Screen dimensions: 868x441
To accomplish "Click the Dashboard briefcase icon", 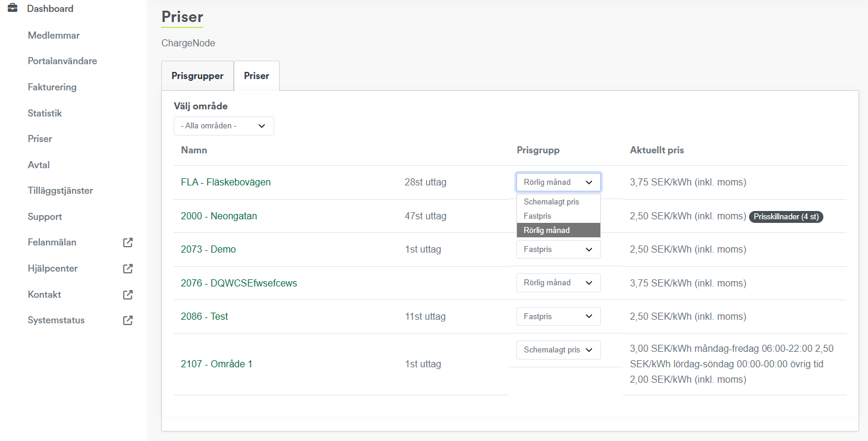I will [x=12, y=8].
